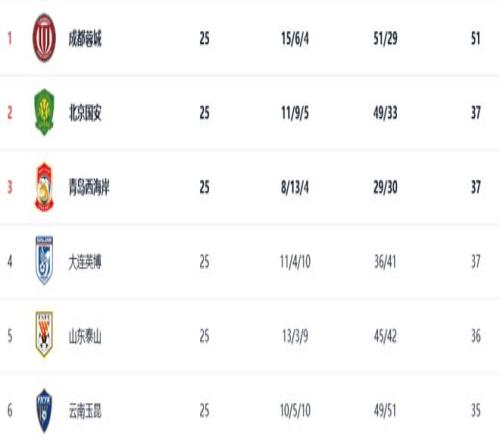Open the 山东泰山 team name link
The image size is (500, 440).
[x=85, y=336]
